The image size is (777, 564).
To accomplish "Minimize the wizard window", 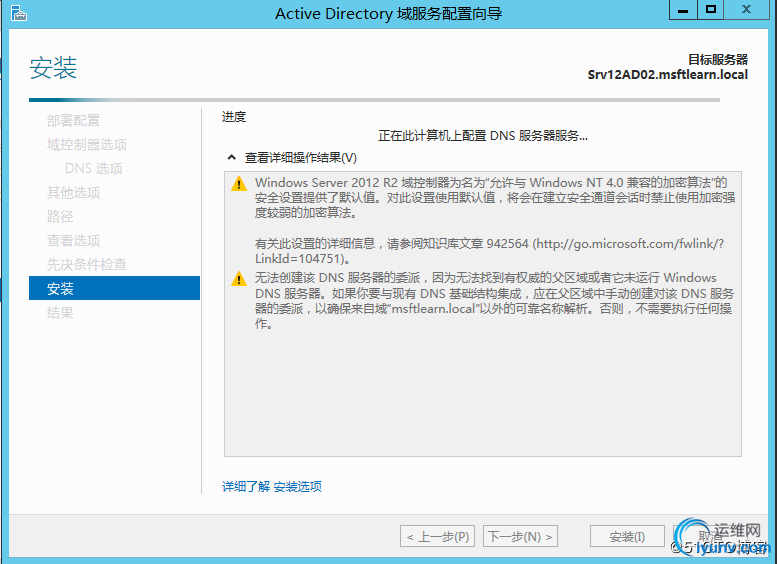I will [x=683, y=10].
